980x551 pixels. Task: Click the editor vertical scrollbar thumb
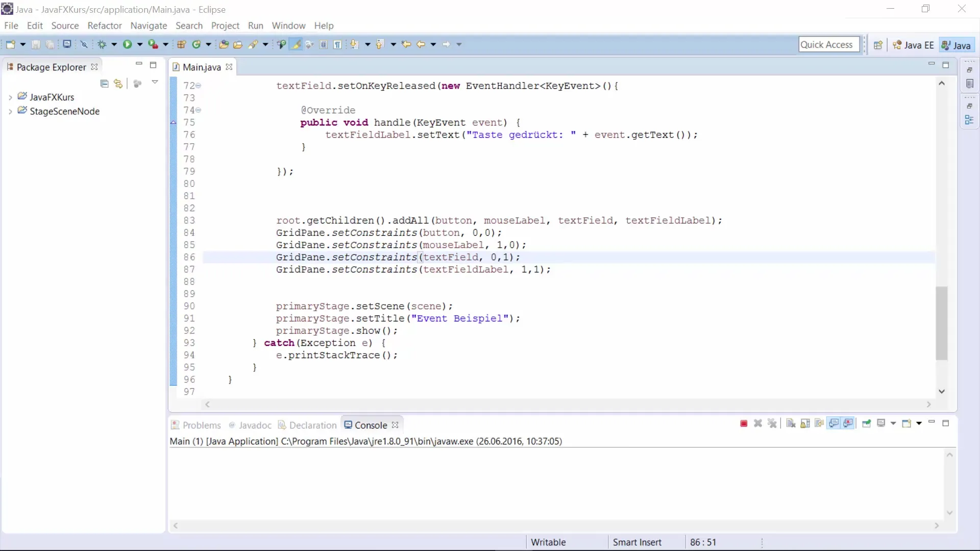pyautogui.click(x=942, y=323)
